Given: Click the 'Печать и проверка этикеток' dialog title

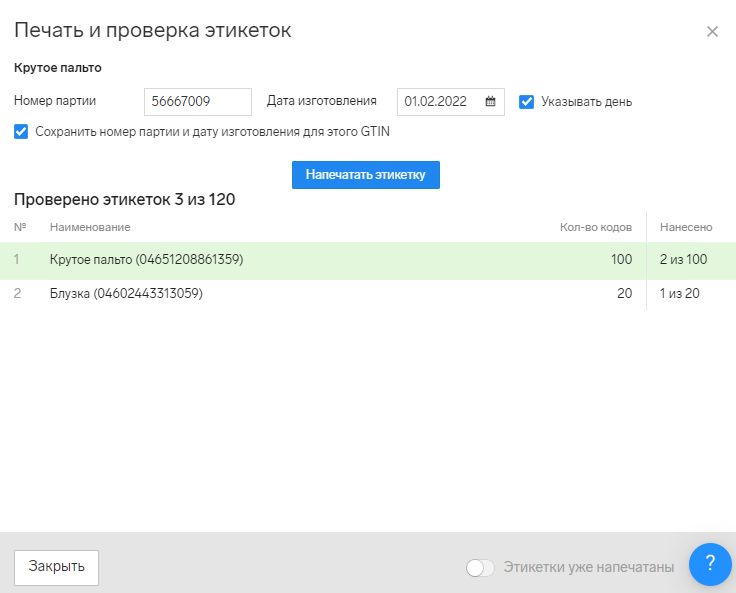Looking at the screenshot, I should [153, 31].
